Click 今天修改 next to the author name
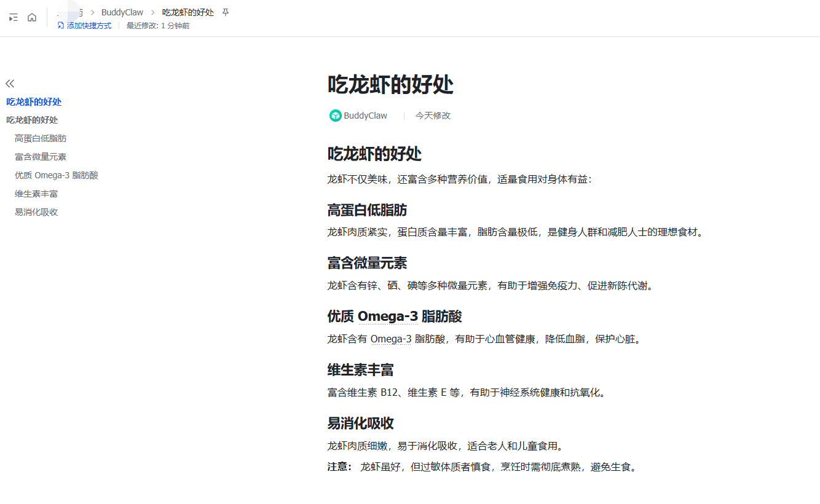 (x=433, y=116)
